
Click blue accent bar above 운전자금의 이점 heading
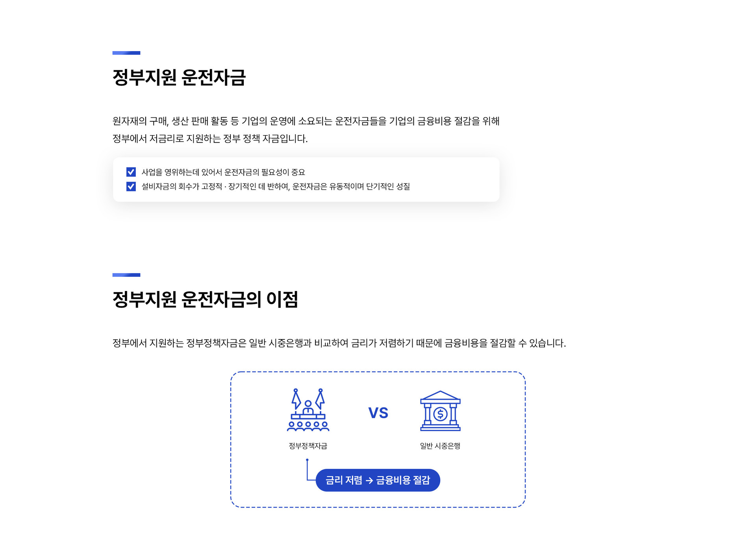[x=126, y=275]
